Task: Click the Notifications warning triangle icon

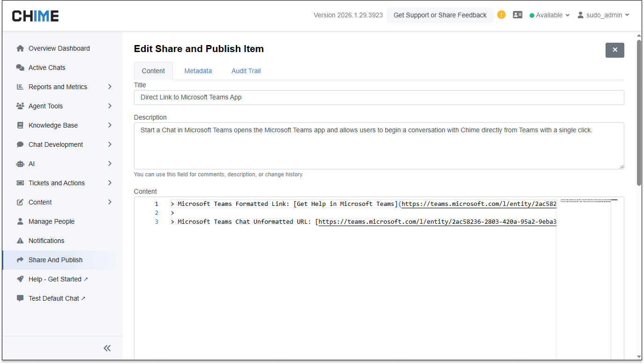Action: 20,241
